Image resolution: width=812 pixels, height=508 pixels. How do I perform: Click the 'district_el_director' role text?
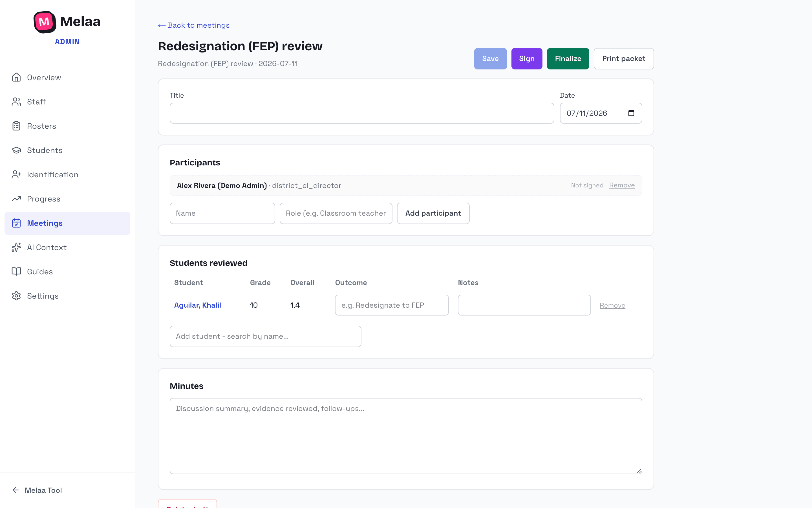[x=306, y=185]
